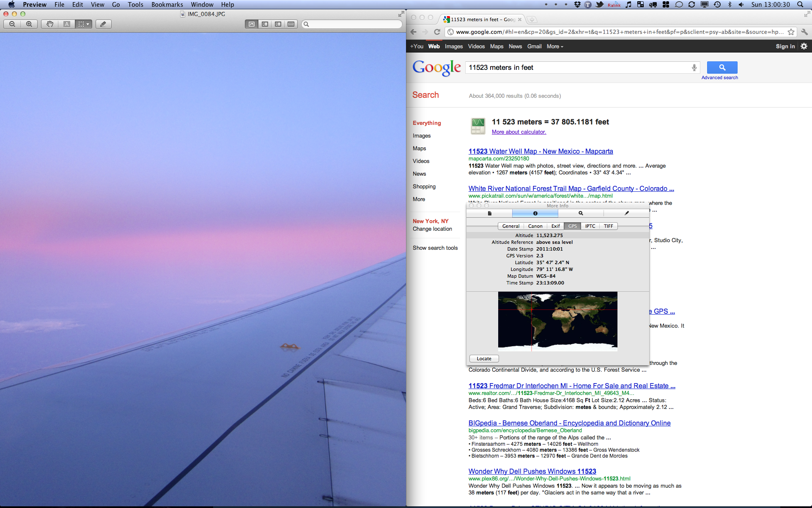Go back in Chrome browser
This screenshot has height=508, width=812.
[x=414, y=32]
